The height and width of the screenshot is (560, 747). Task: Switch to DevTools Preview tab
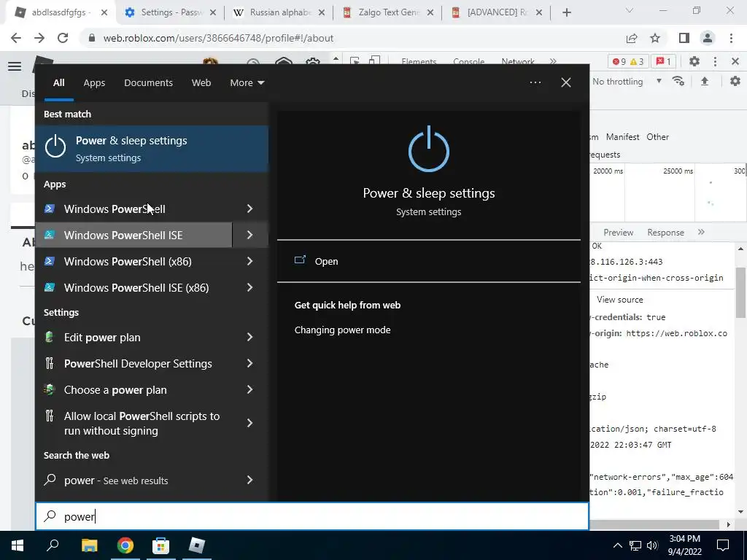pos(618,233)
